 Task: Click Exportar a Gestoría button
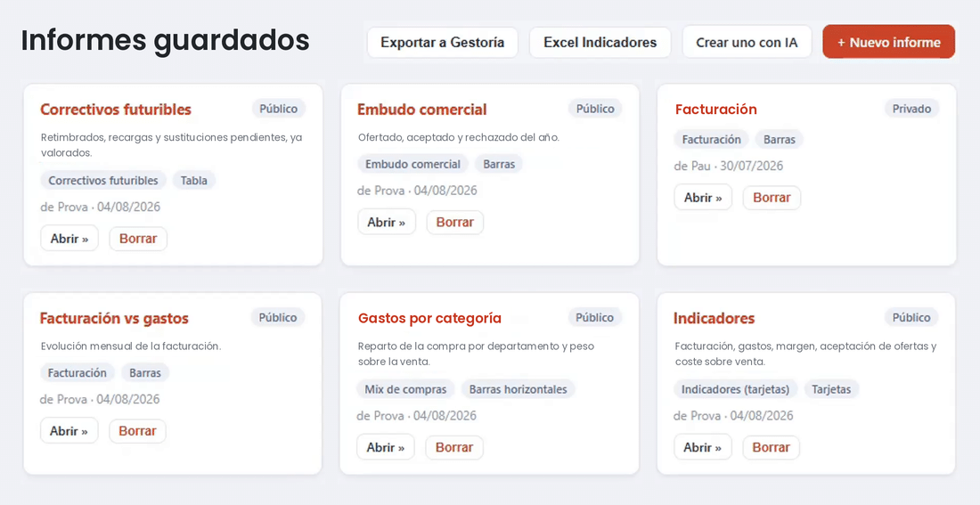[443, 43]
